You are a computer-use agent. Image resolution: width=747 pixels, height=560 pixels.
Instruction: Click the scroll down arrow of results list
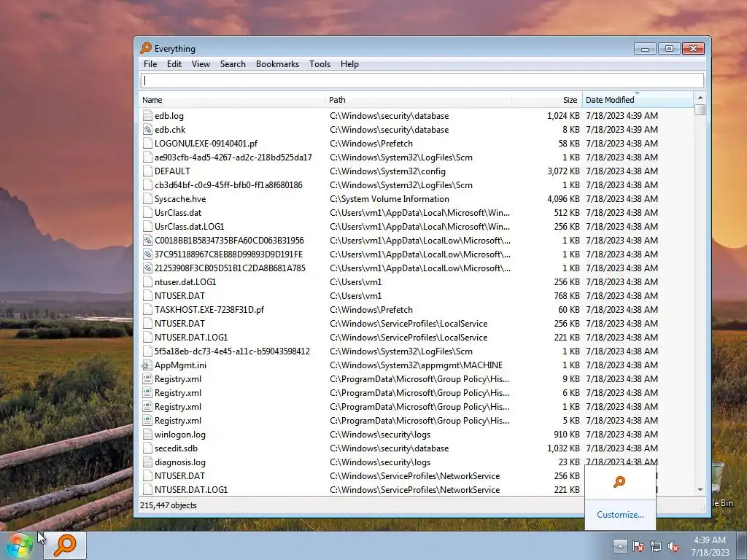click(700, 489)
